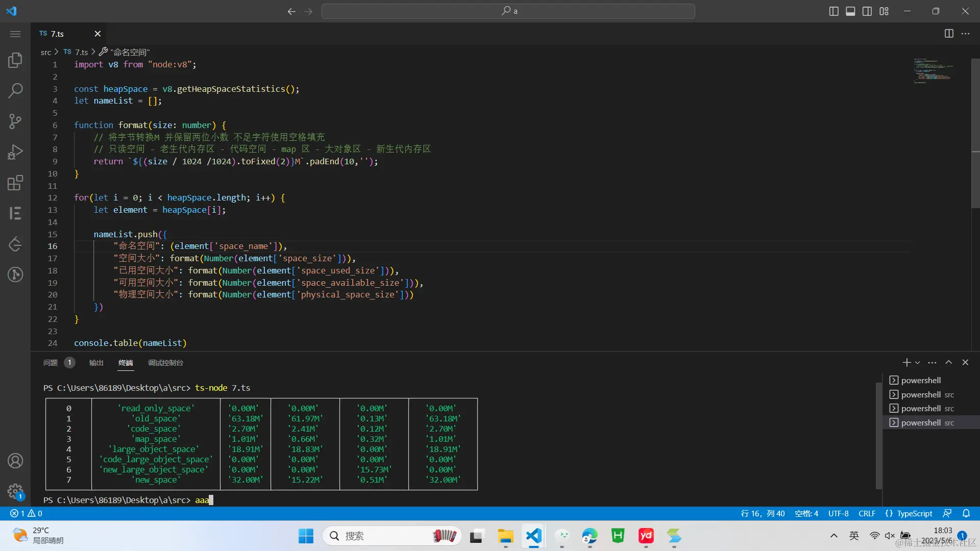This screenshot has width=980, height=551.
Task: Open the Search view in activity bar
Action: [x=15, y=91]
